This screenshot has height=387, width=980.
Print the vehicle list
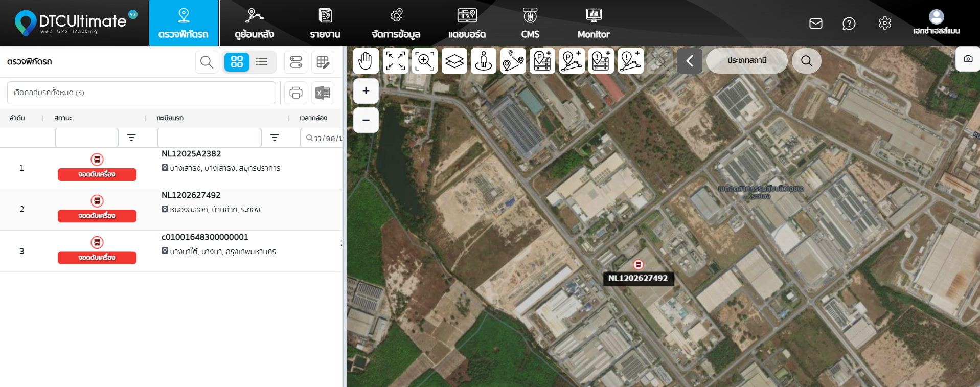click(x=296, y=93)
